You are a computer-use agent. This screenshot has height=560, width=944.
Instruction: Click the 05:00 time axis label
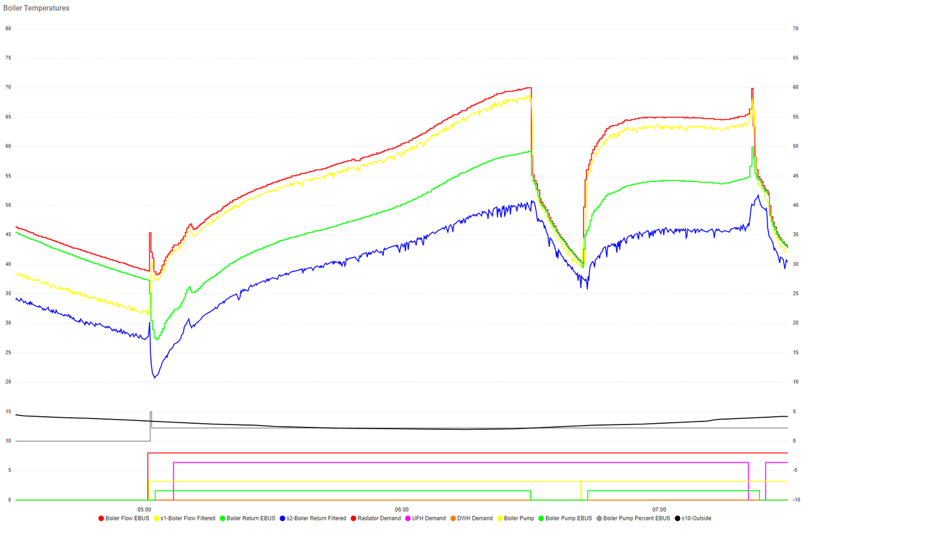(145, 509)
